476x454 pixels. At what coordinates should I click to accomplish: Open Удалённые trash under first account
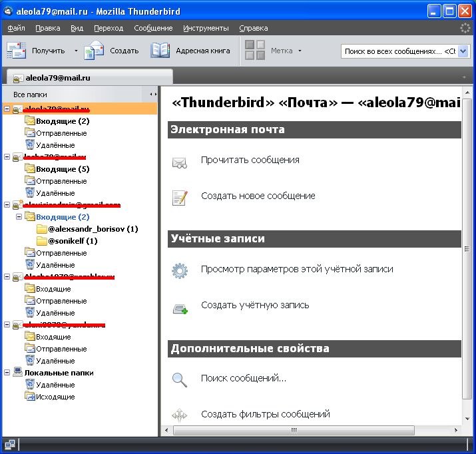click(x=55, y=145)
